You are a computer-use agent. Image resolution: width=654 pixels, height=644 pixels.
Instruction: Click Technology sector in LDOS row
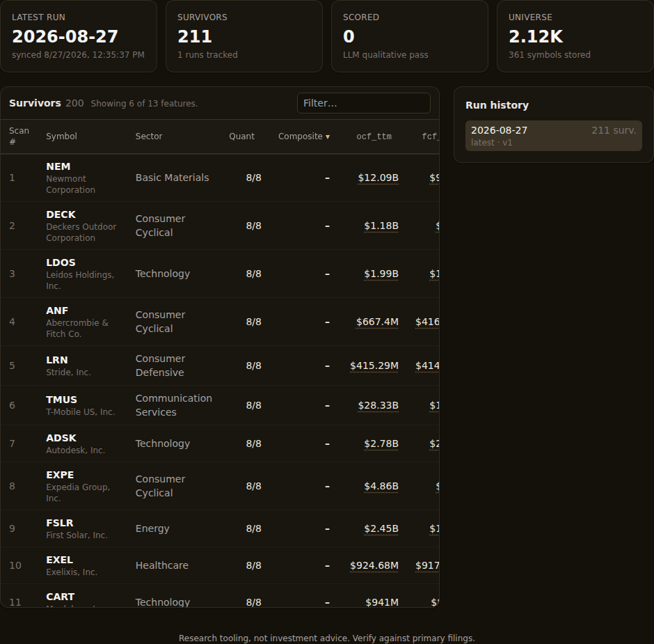(x=163, y=274)
